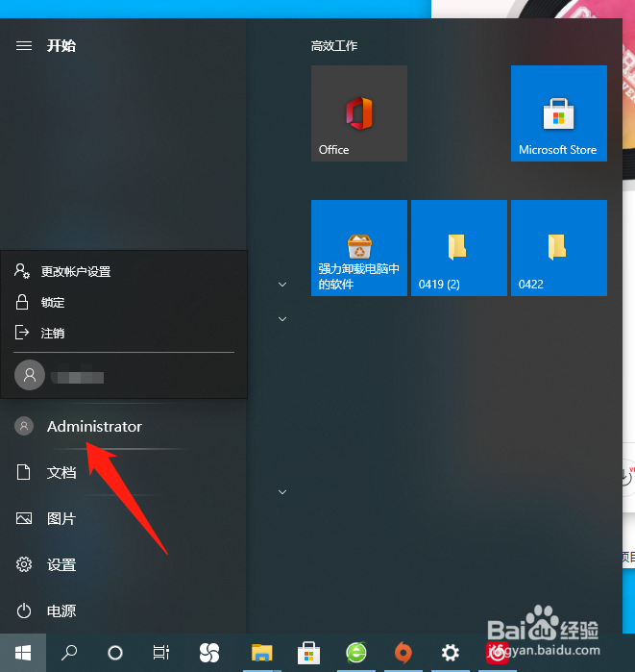Click the Administrator account entry

(x=124, y=427)
